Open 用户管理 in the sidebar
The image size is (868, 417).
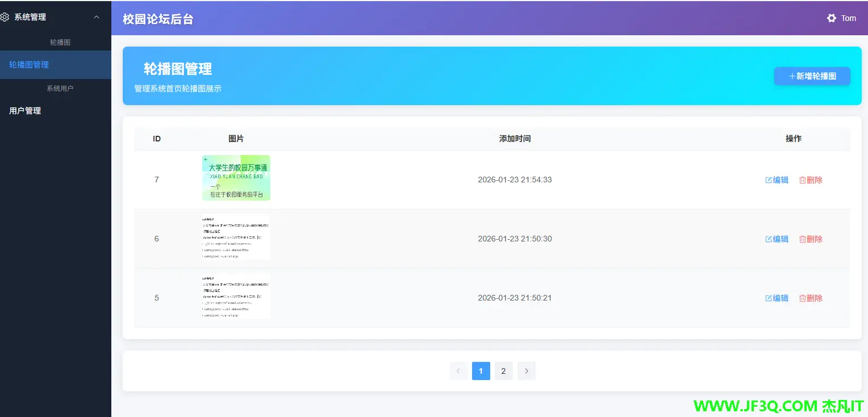(x=25, y=111)
